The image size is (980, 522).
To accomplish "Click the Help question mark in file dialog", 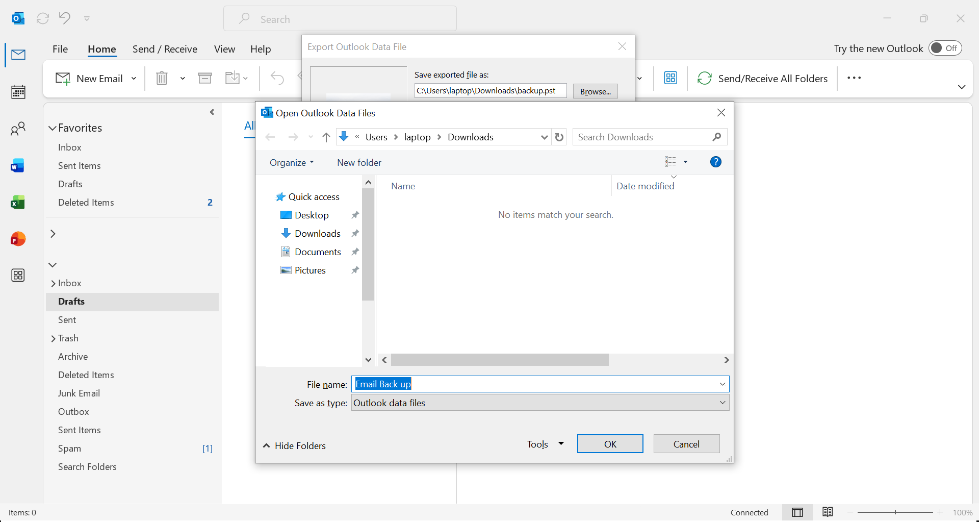I will (716, 162).
